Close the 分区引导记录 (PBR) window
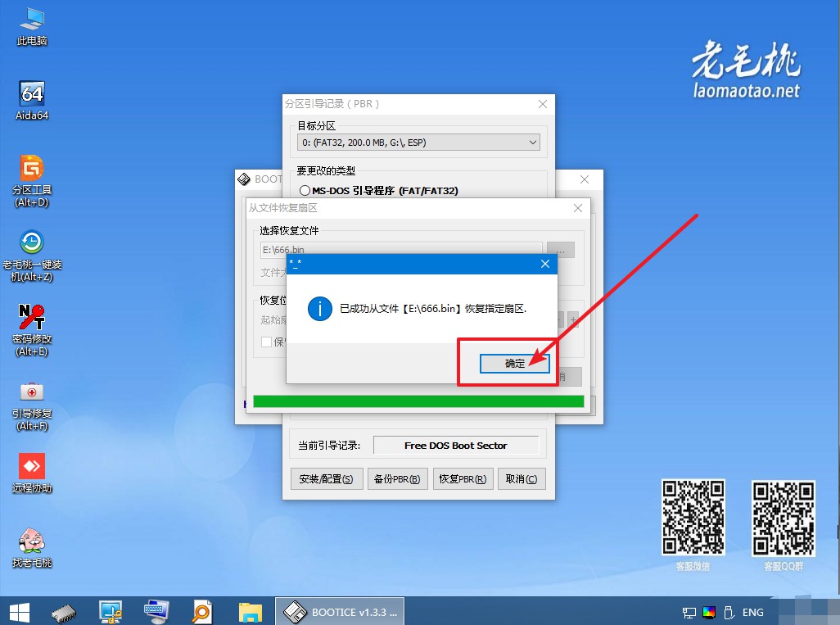The width and height of the screenshot is (840, 625). [543, 104]
